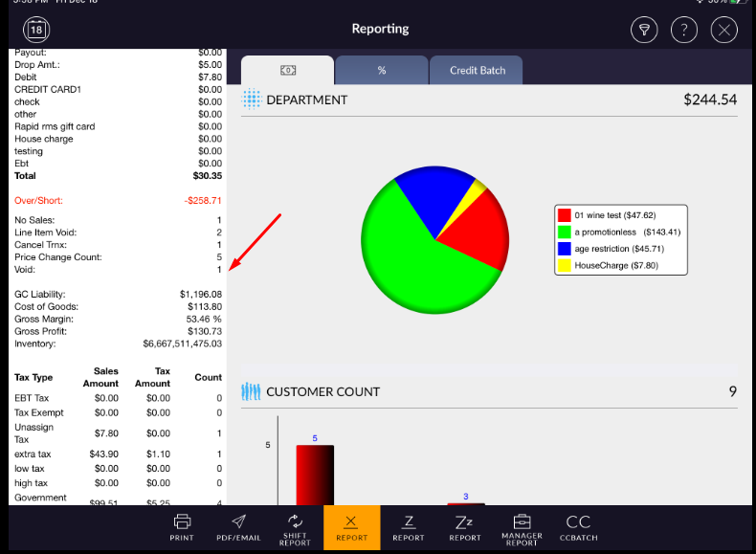Click the Department section header
This screenshot has width=756, height=554.
[306, 100]
